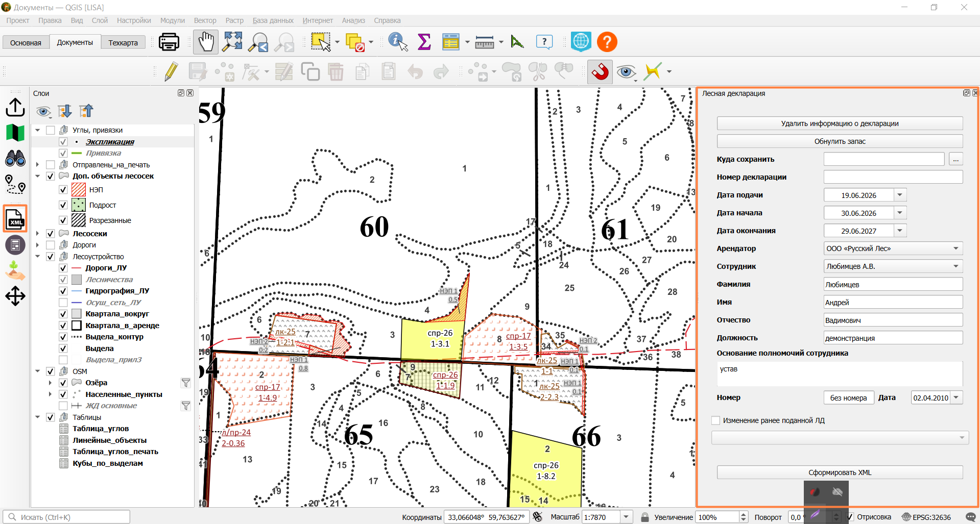980x524 pixels.
Task: Toggle visibility of Дороги layer
Action: tap(51, 245)
